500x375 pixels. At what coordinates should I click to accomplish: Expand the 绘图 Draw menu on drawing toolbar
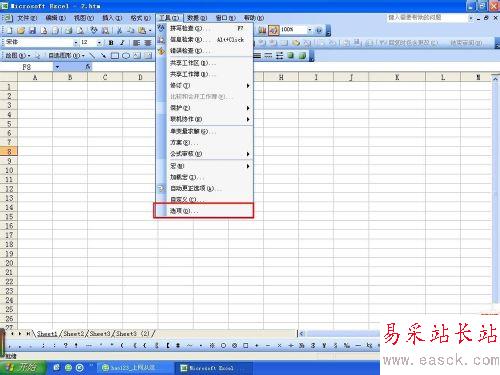(x=18, y=56)
